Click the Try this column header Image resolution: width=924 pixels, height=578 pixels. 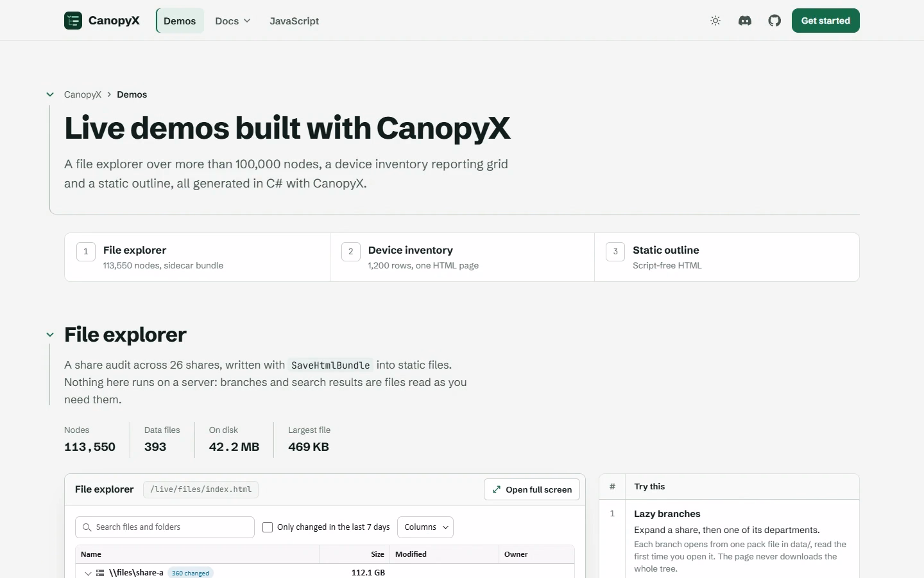pos(649,487)
